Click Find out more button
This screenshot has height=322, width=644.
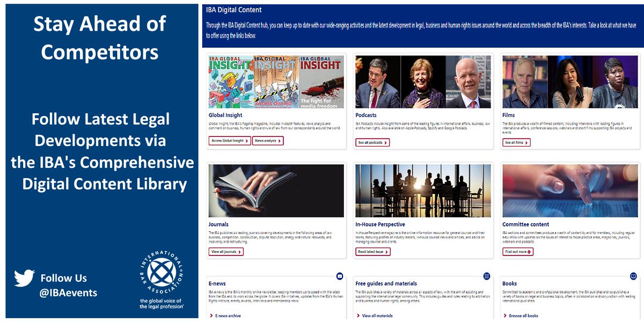[x=518, y=252]
